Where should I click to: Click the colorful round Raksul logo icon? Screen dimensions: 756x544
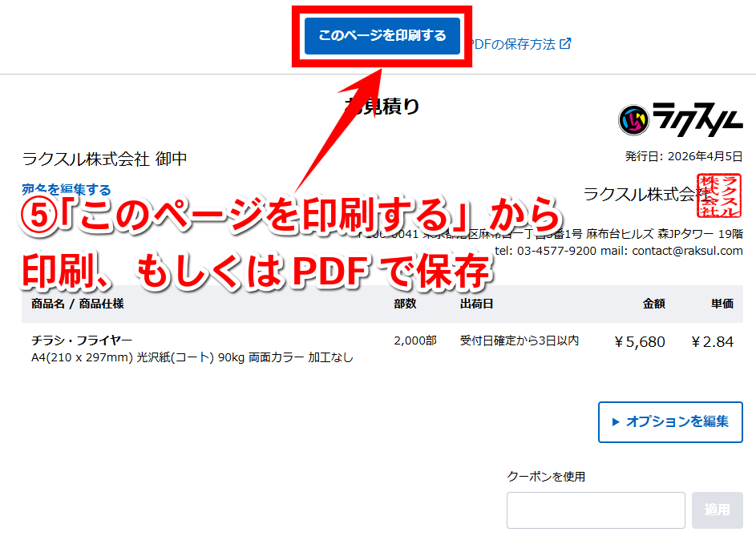(633, 120)
